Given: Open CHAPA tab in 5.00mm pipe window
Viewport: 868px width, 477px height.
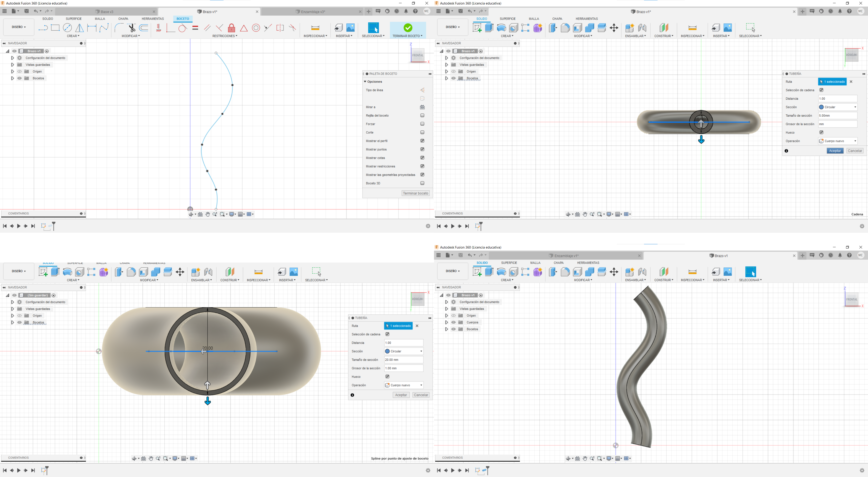Looking at the screenshot, I should 557,19.
